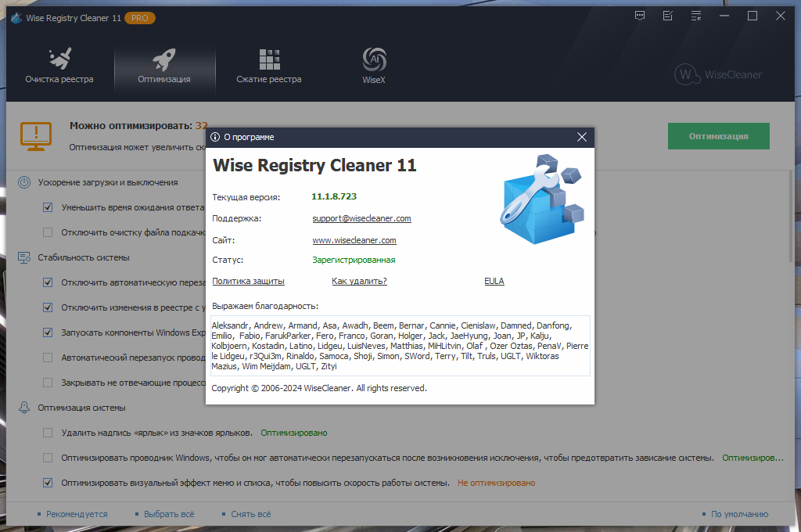Image resolution: width=801 pixels, height=532 pixels.
Task: Open the Registry Cleaner broom tab icon
Action: [59, 59]
